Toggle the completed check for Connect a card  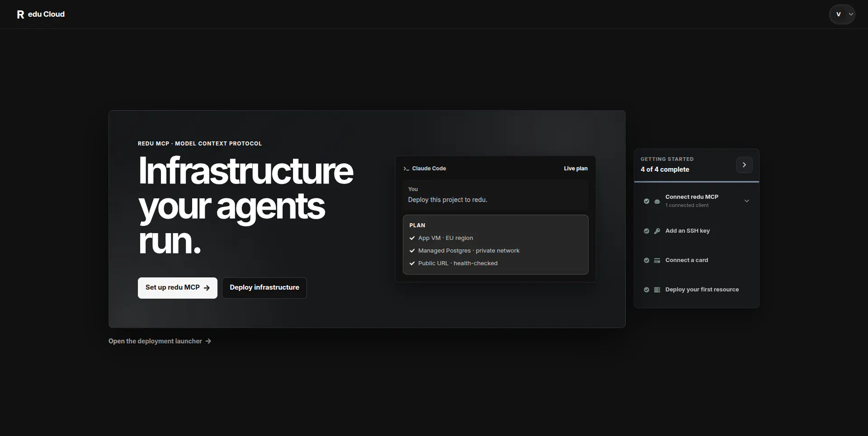[646, 260]
